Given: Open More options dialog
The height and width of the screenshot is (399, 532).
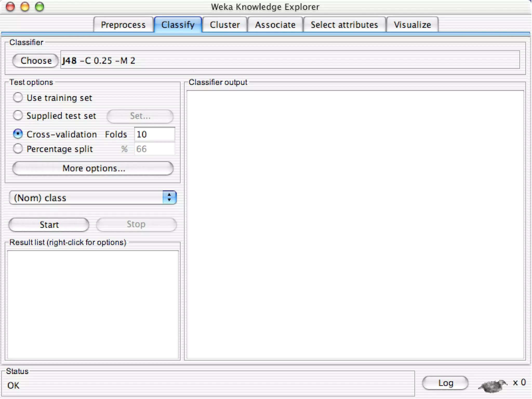Looking at the screenshot, I should 93,168.
